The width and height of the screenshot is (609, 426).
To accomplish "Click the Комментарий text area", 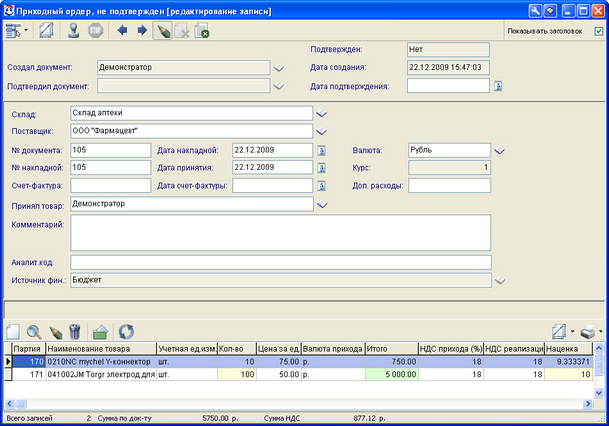I will click(280, 233).
